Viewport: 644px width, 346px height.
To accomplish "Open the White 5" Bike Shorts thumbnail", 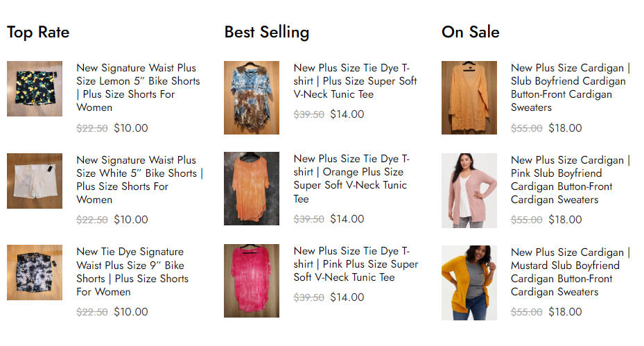I will (x=35, y=181).
